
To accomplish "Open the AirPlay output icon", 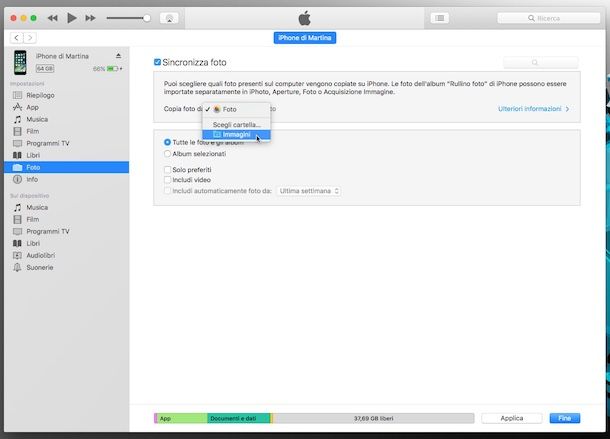I will pyautogui.click(x=169, y=18).
